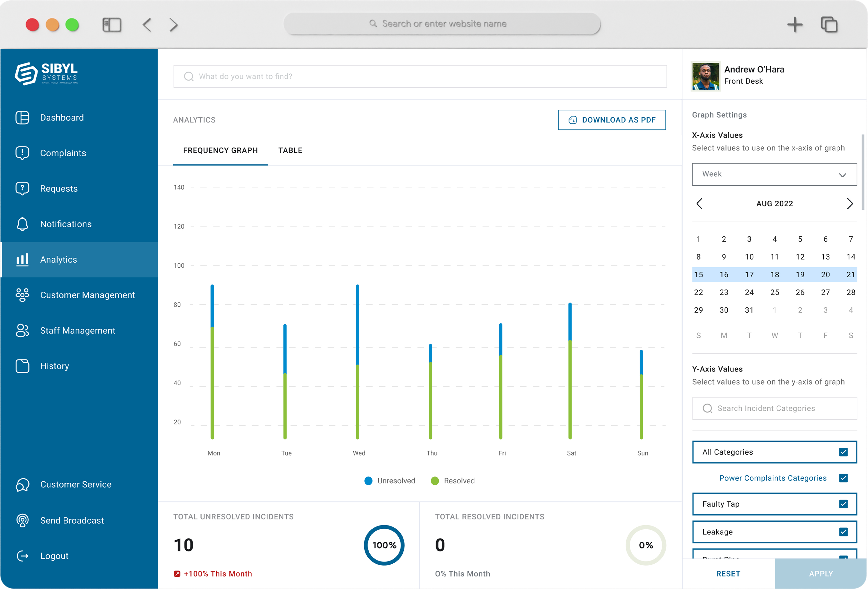Image resolution: width=868 pixels, height=589 pixels.
Task: Switch to the TABLE tab
Action: point(290,150)
